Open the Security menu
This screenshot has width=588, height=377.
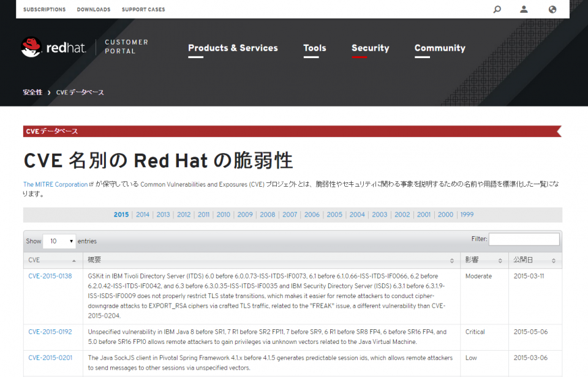point(371,48)
